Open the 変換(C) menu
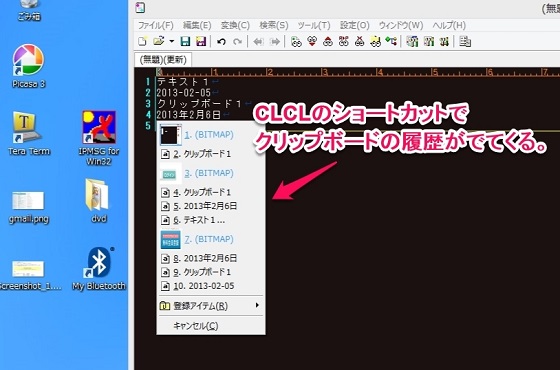 (x=235, y=25)
